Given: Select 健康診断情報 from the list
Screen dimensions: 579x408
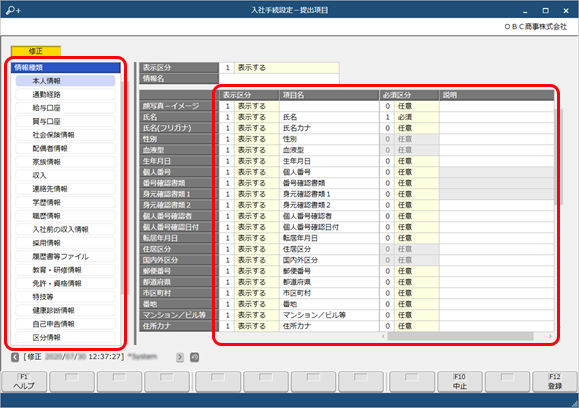Looking at the screenshot, I should [65, 310].
